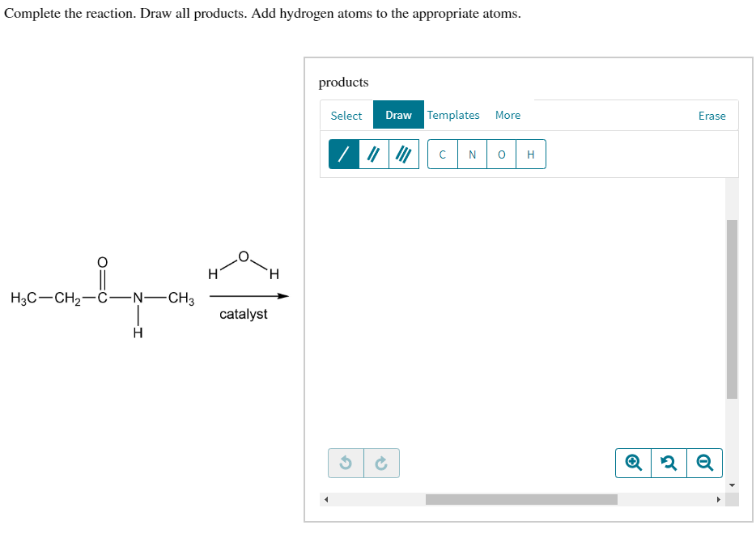756x542 pixels.
Task: Switch to the Select tab
Action: [x=346, y=115]
